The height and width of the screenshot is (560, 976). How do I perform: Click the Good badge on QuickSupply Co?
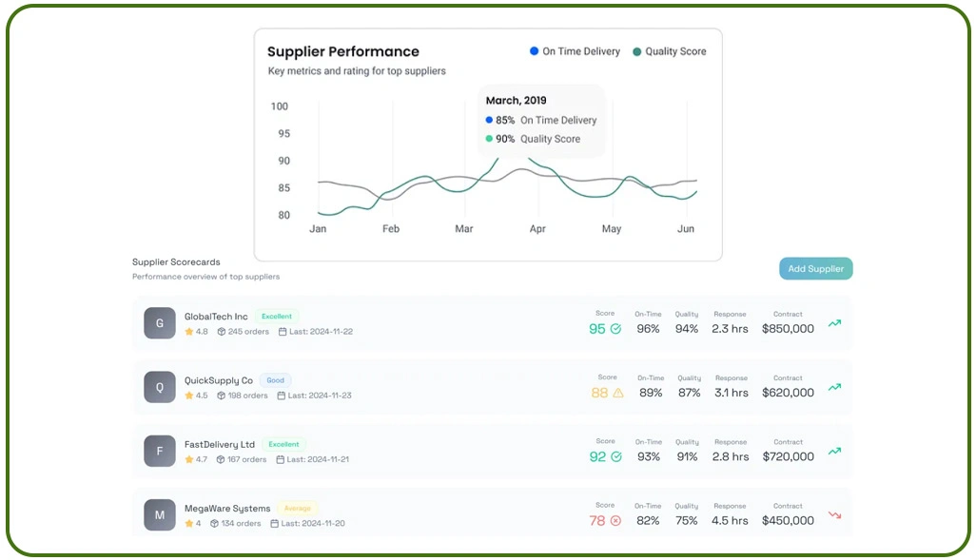(275, 379)
